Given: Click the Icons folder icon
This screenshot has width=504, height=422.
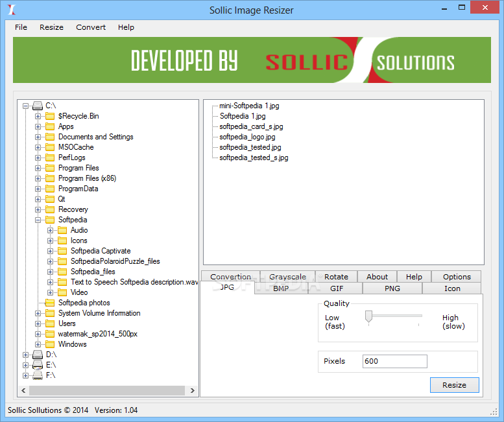Looking at the screenshot, I should (x=62, y=240).
